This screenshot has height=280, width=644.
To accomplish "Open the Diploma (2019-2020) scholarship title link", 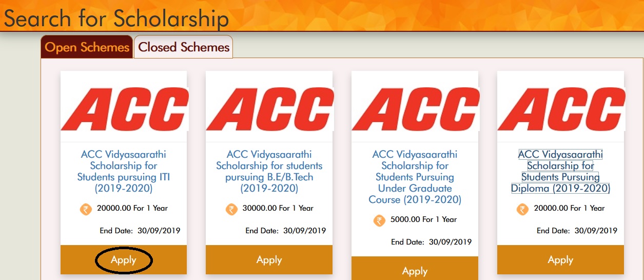I will coord(561,172).
